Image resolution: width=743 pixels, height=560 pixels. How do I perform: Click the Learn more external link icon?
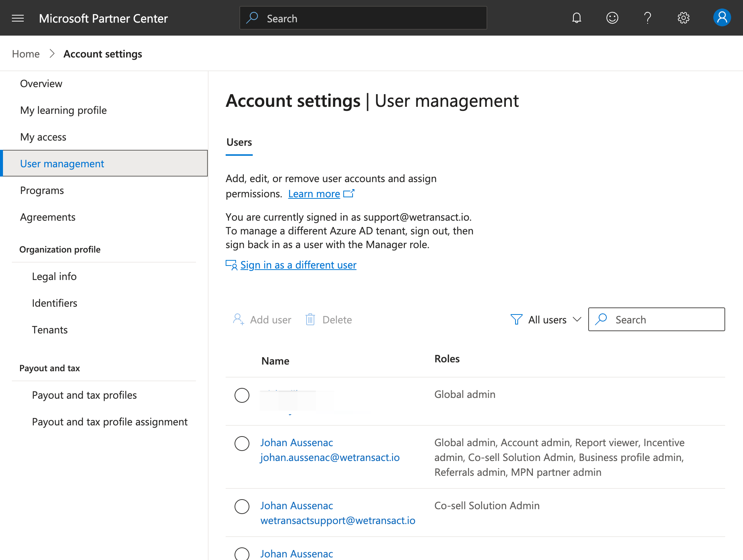(x=349, y=194)
